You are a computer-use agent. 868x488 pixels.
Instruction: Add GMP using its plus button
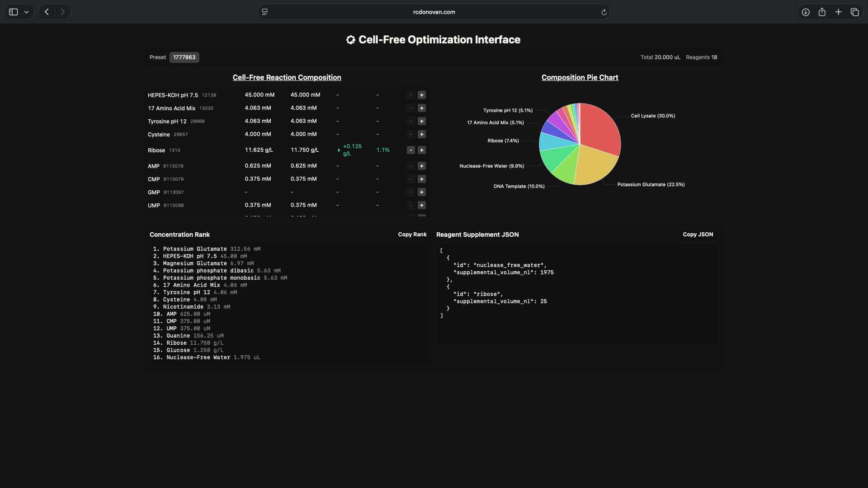(x=421, y=192)
